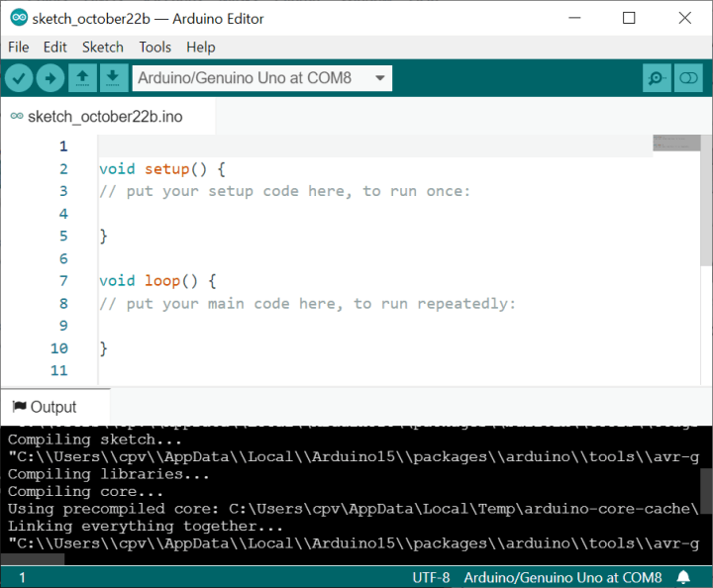Click the output panel vertical scrollbar
The width and height of the screenshot is (713, 588).
point(706,491)
